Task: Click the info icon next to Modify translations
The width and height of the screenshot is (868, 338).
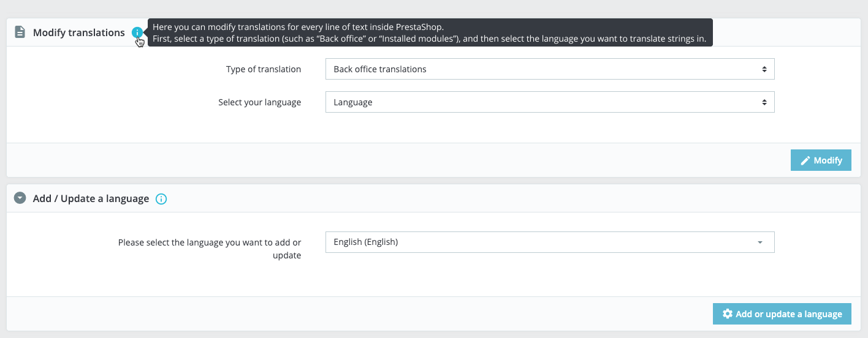Action: tap(137, 32)
